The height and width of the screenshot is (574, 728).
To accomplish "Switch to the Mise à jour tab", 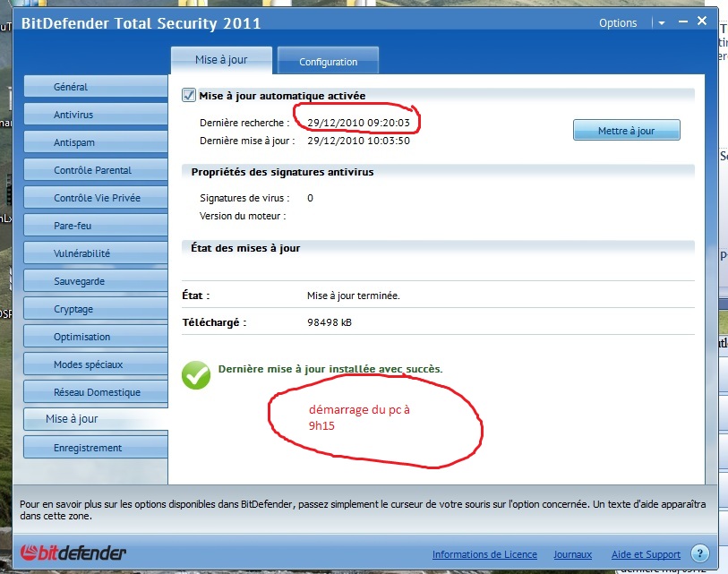I will pos(221,60).
